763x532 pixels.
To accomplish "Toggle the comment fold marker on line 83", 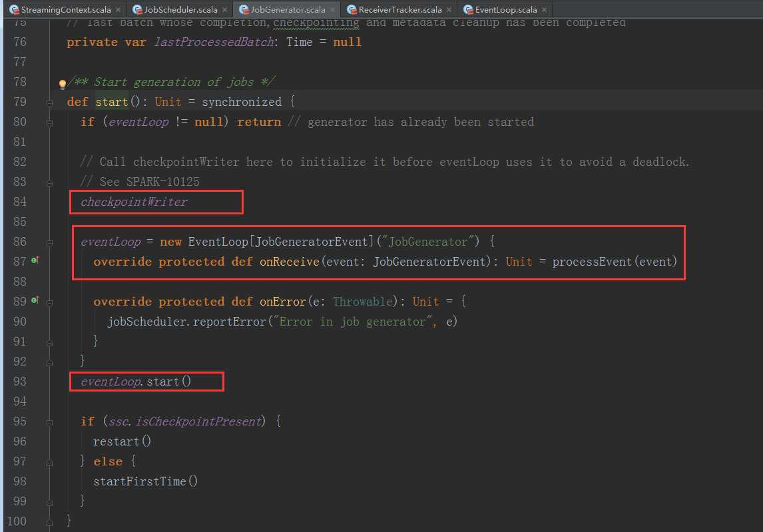I will 49,183.
